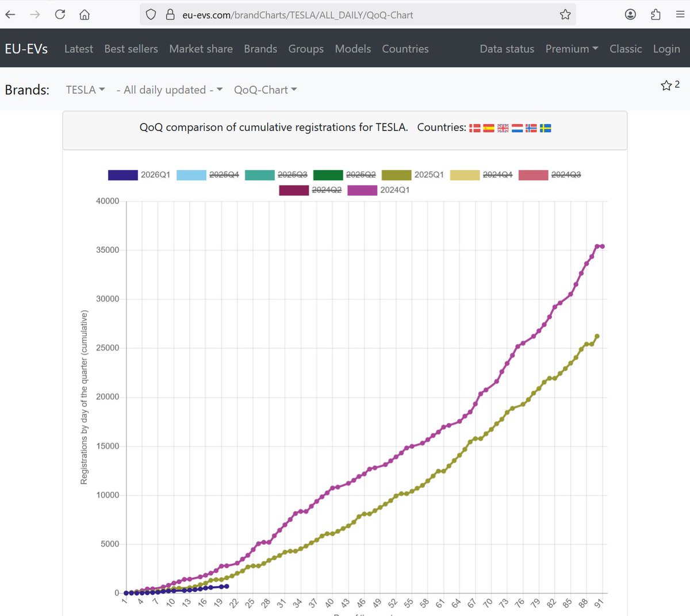Open the EU-EVs home logo link
This screenshot has height=616, width=690.
tap(26, 49)
